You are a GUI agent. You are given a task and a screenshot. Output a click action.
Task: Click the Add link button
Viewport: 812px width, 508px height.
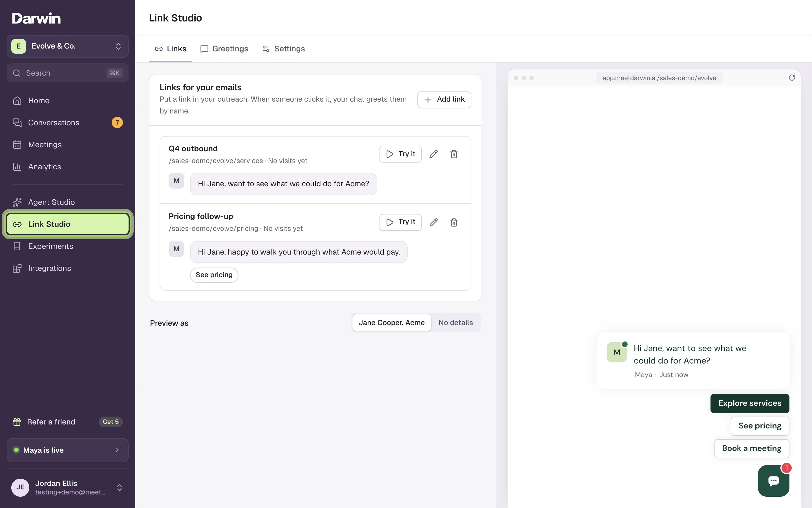[444, 99]
